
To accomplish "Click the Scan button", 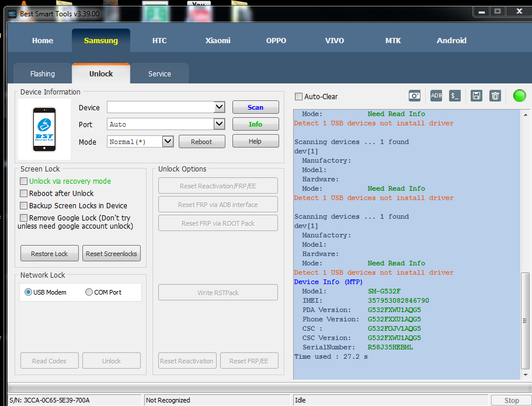I will coord(255,107).
